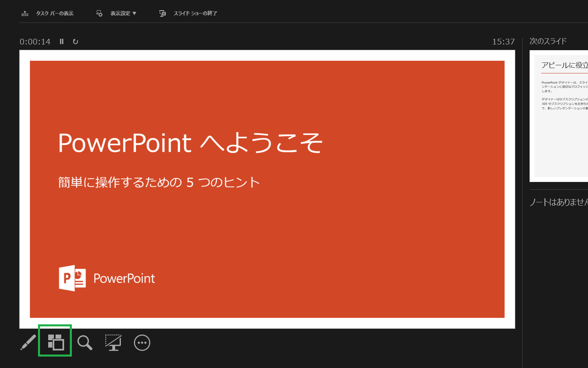The width and height of the screenshot is (588, 368).
Task: Click the next slide thumbnail preview
Action: [x=559, y=116]
